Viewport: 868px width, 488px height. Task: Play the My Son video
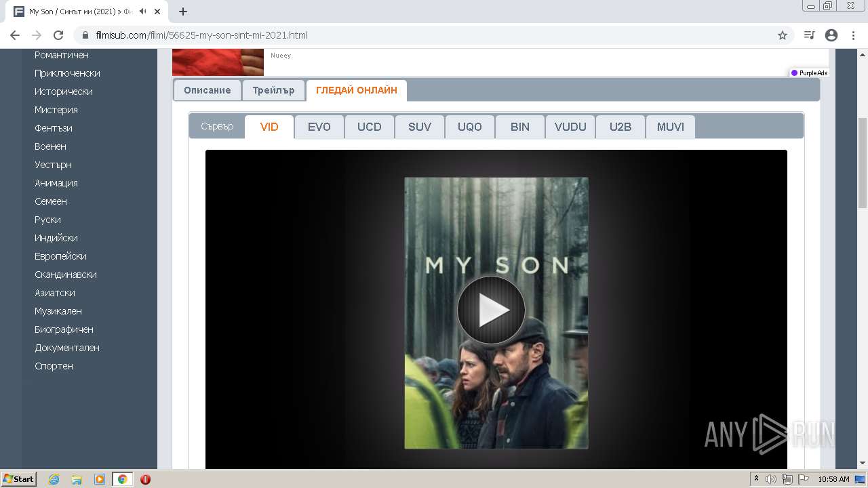tap(491, 310)
